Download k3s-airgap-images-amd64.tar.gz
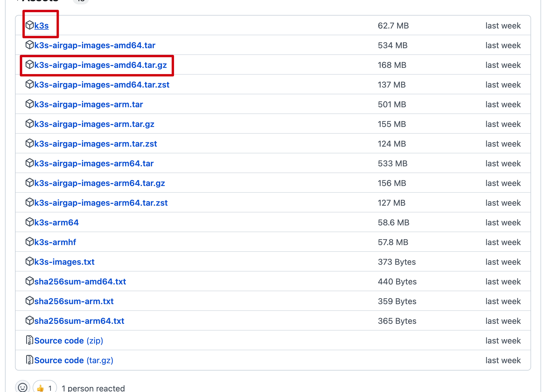This screenshot has width=559, height=392. 101,65
